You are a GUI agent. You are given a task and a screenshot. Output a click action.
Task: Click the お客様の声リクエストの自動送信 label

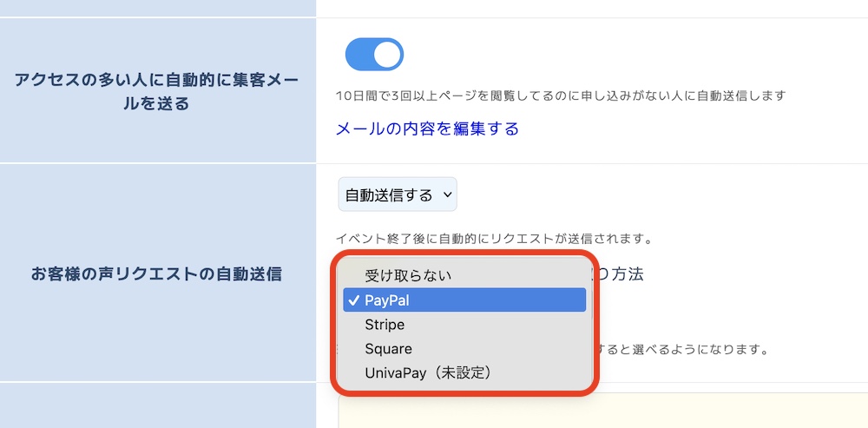click(x=156, y=273)
